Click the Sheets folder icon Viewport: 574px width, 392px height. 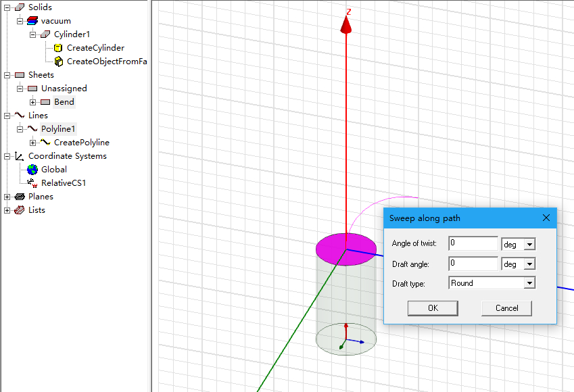(20, 75)
